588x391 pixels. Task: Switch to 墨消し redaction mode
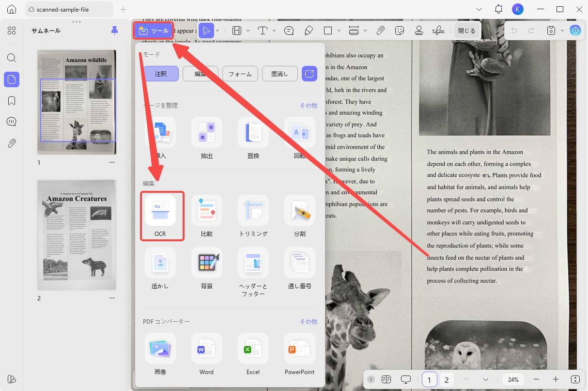(x=280, y=74)
